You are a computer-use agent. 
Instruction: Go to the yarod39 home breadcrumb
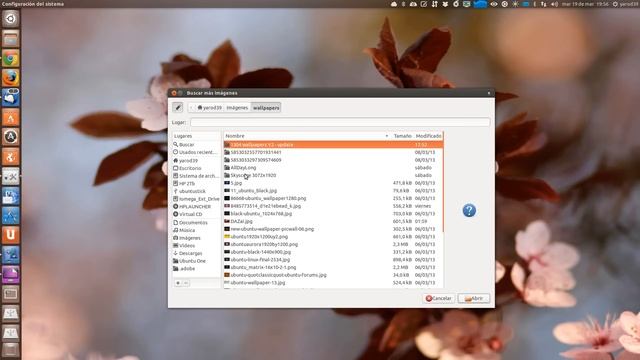(209, 108)
